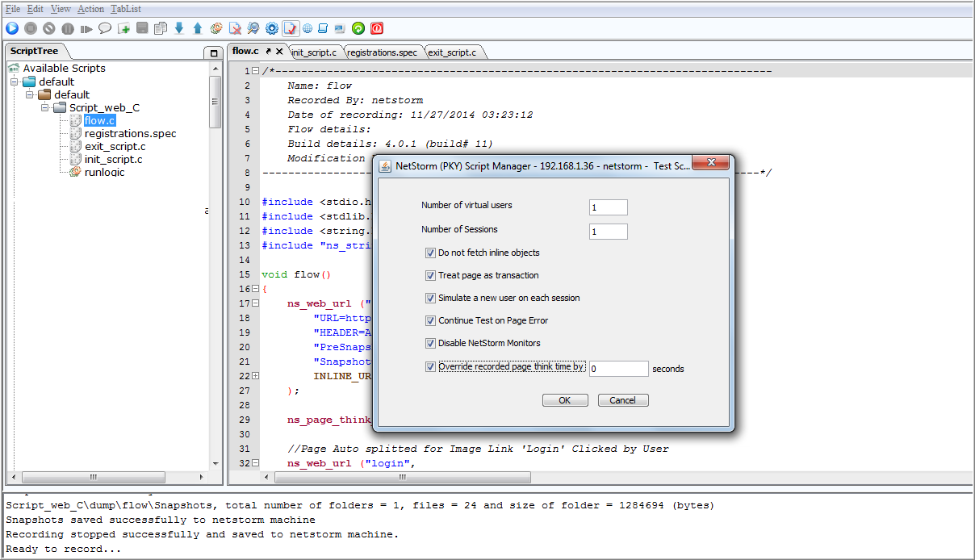Screen dimensions: 975x560
Task: Uncheck 'Do not fetch inline objects'
Action: click(430, 253)
